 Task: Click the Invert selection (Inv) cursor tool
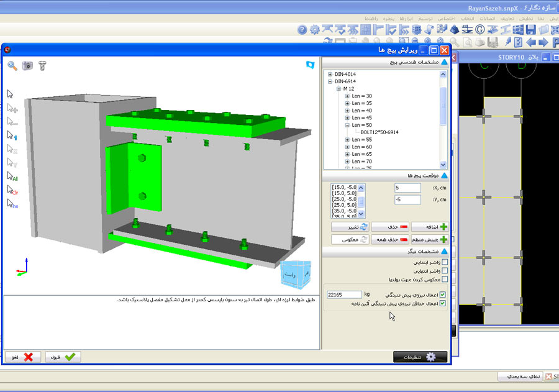tap(12, 203)
